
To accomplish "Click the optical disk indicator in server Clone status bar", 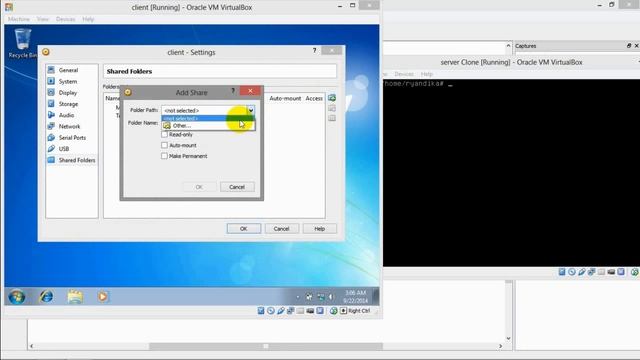I will (x=572, y=272).
